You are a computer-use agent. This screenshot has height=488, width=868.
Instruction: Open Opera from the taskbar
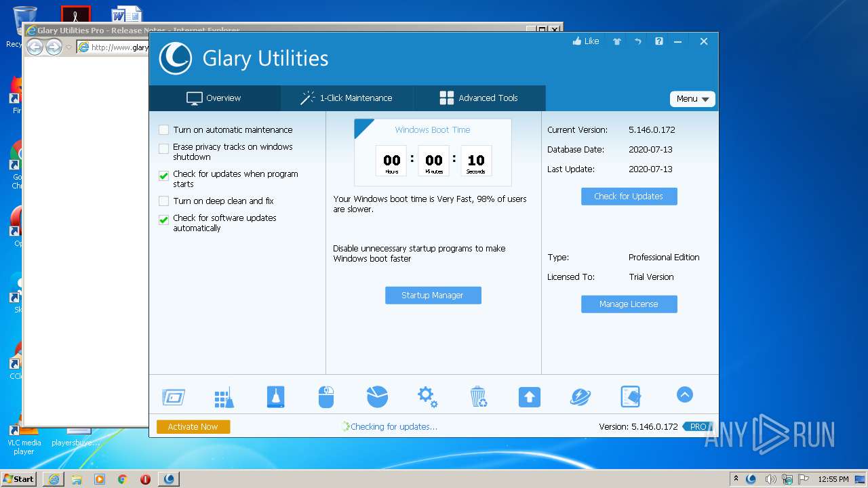pos(145,479)
